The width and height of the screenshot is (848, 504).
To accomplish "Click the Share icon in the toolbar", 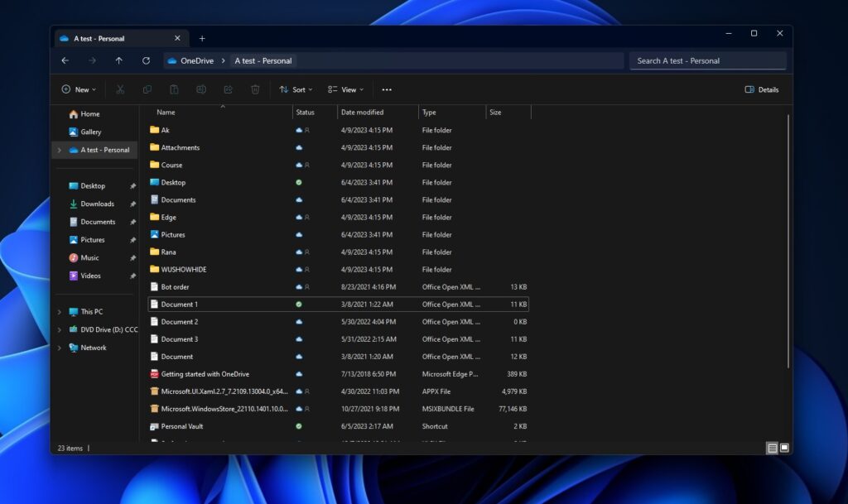I will pyautogui.click(x=228, y=89).
